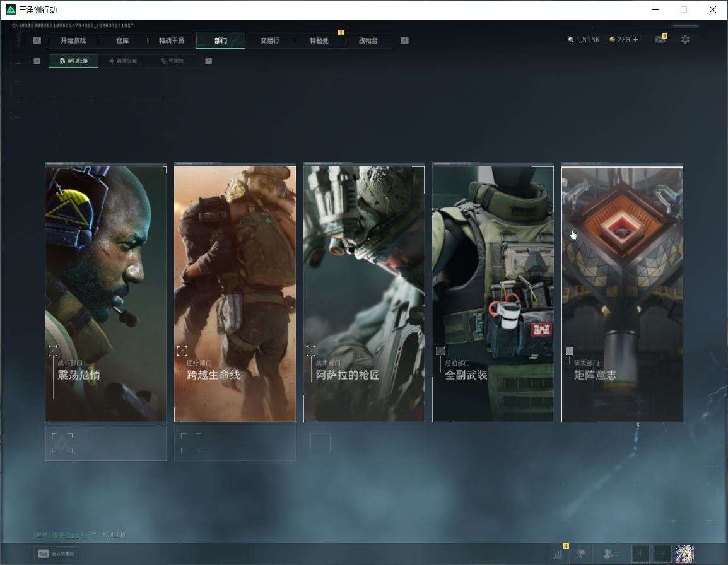This screenshot has height=565, width=728.
Task: Click the Q key hint left of main tabs
Action: pyautogui.click(x=37, y=40)
